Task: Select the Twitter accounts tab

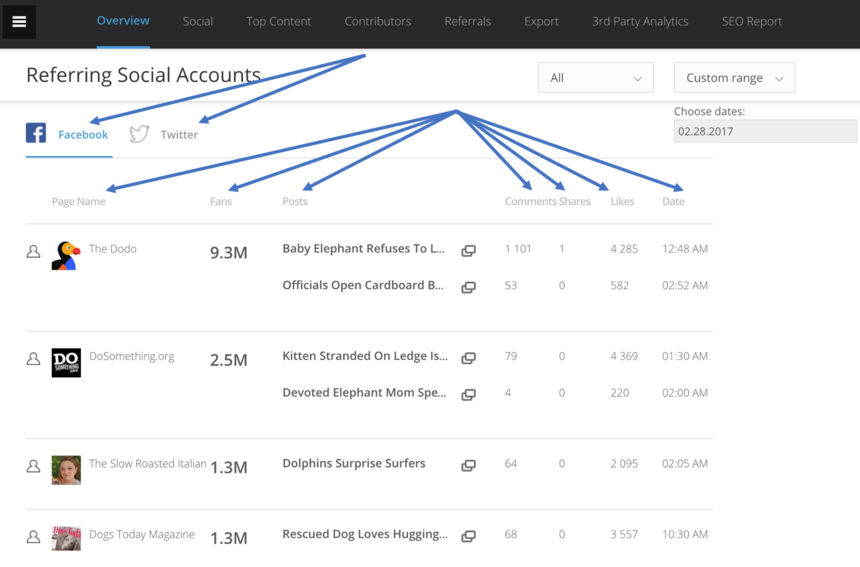Action: 178,135
